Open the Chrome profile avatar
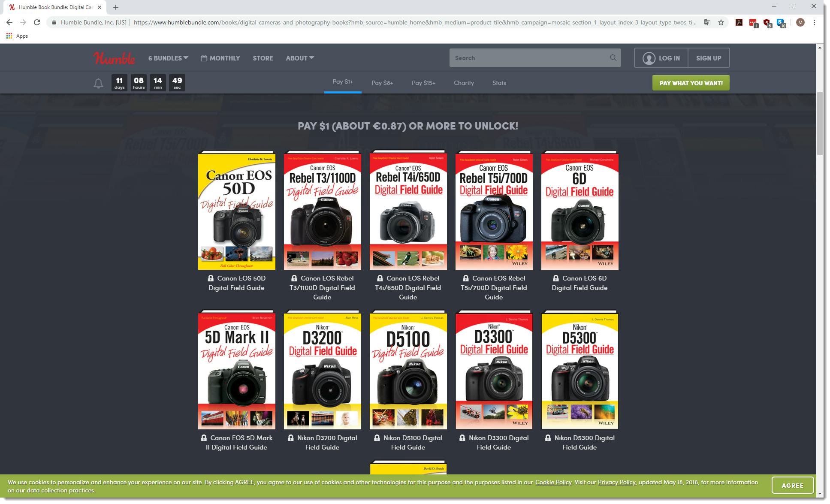830x504 pixels. [x=800, y=22]
